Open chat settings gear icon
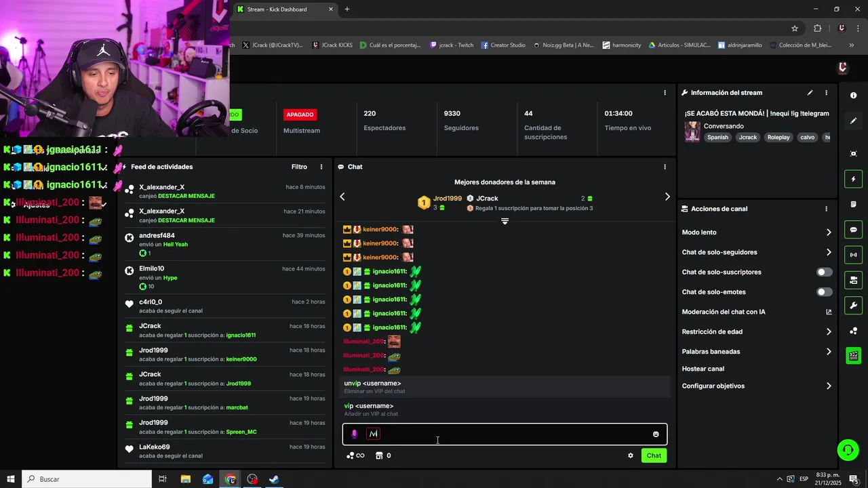Screen dimensions: 868x488 [631, 455]
